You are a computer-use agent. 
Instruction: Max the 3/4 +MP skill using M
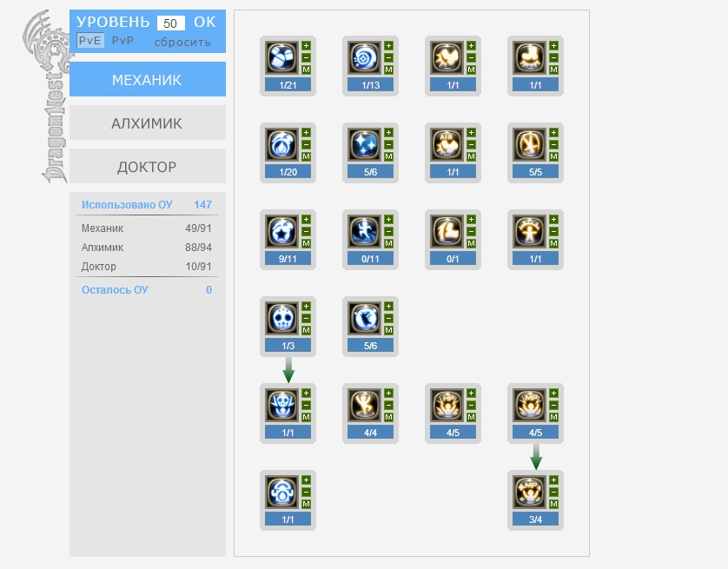coord(554,504)
